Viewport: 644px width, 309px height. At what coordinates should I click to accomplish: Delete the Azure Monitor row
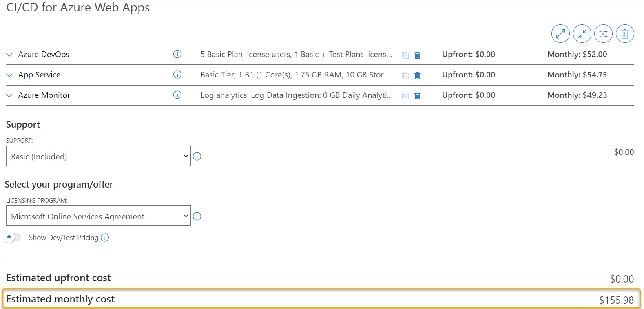418,96
